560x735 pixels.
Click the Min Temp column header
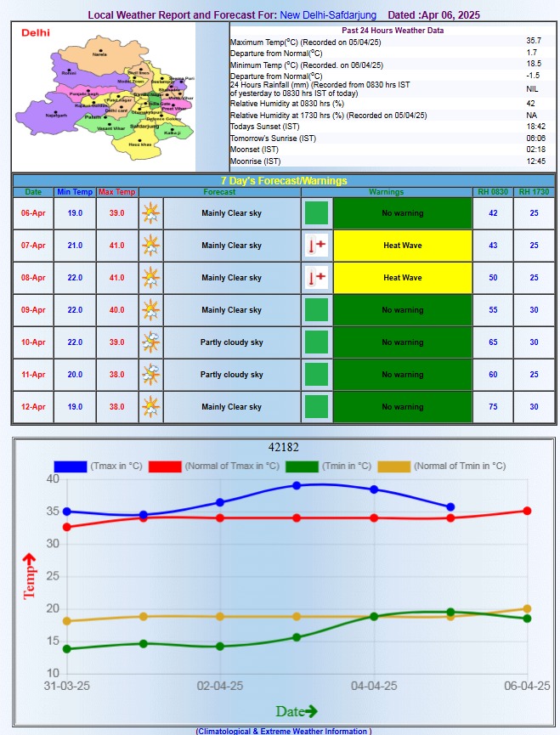click(x=75, y=192)
